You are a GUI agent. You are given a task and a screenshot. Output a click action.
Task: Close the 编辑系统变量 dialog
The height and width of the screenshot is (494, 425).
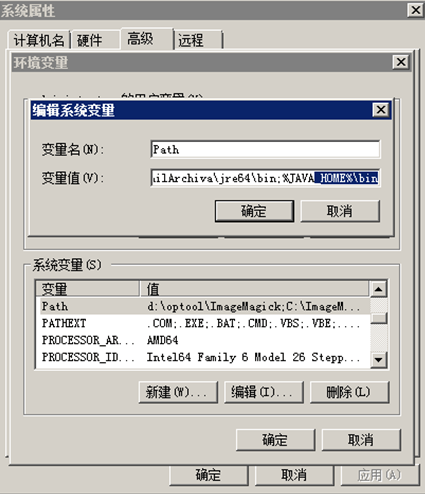pyautogui.click(x=381, y=110)
